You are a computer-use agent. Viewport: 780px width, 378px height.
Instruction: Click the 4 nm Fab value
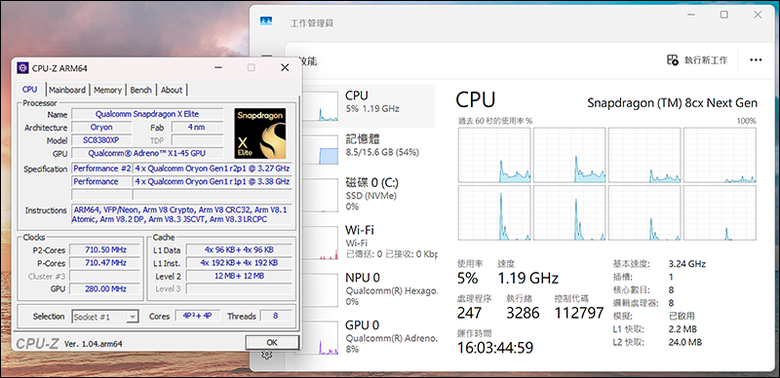click(197, 127)
